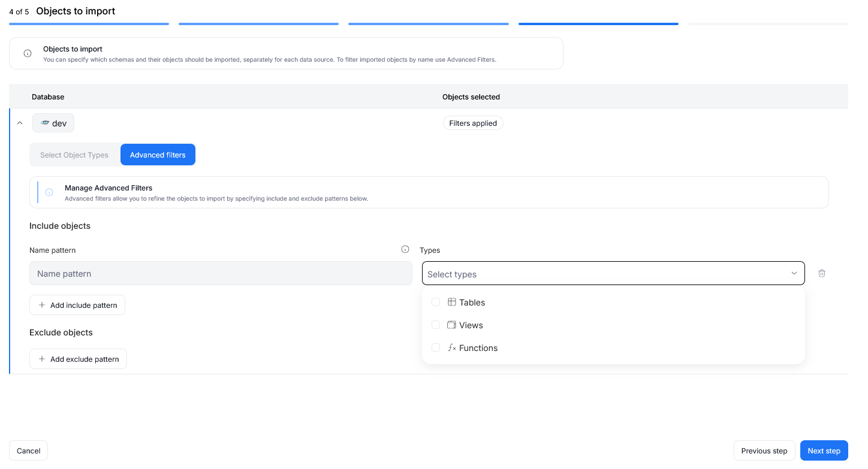Select the Tables option label

coord(472,302)
